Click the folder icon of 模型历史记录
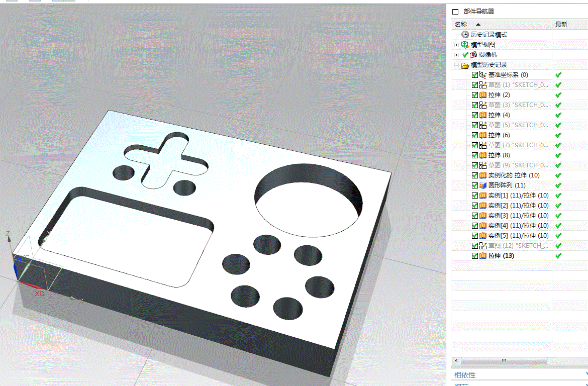 click(465, 65)
